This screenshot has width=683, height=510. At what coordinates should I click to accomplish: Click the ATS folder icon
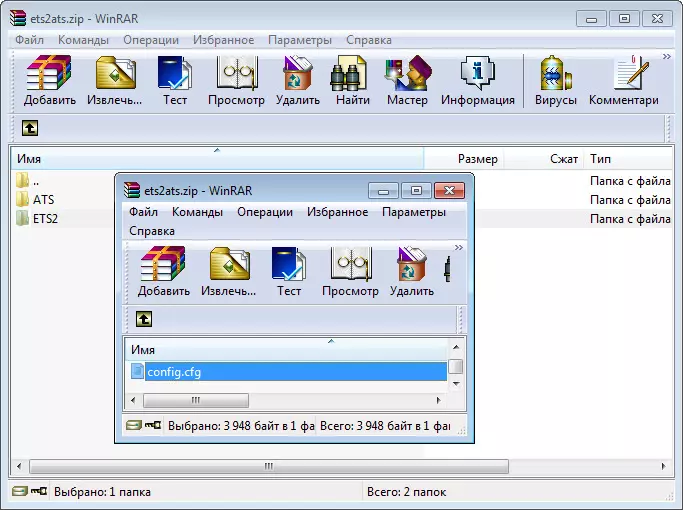click(22, 199)
